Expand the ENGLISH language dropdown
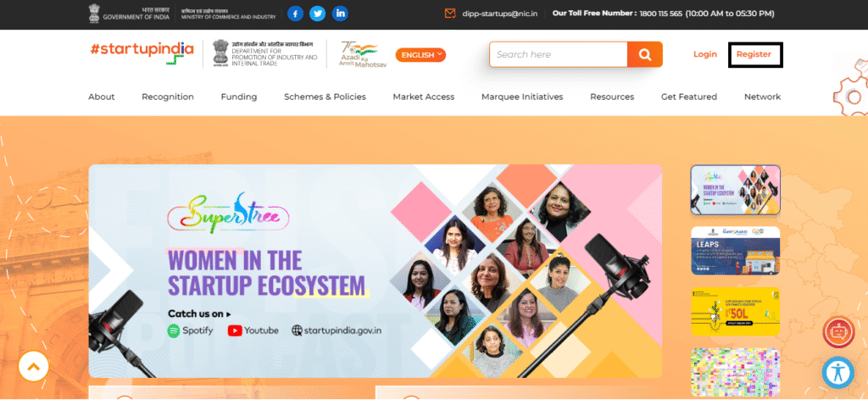Viewport: 868px width, 405px height. (420, 55)
